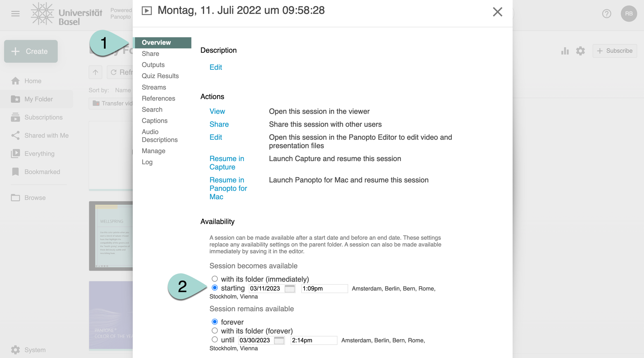Choose 'with its folder (forever)' option

click(x=215, y=331)
